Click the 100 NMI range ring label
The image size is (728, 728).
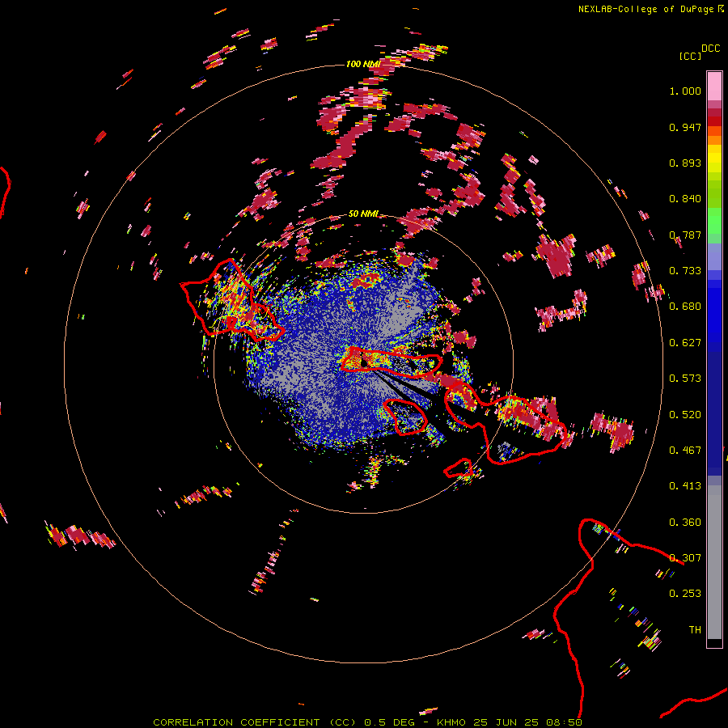click(363, 64)
